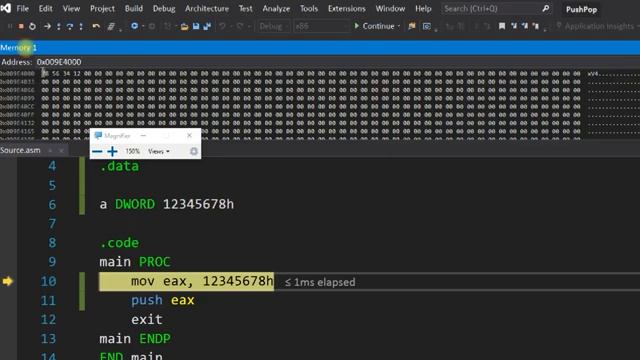
Task: Open the Extensions menu
Action: [x=347, y=9]
